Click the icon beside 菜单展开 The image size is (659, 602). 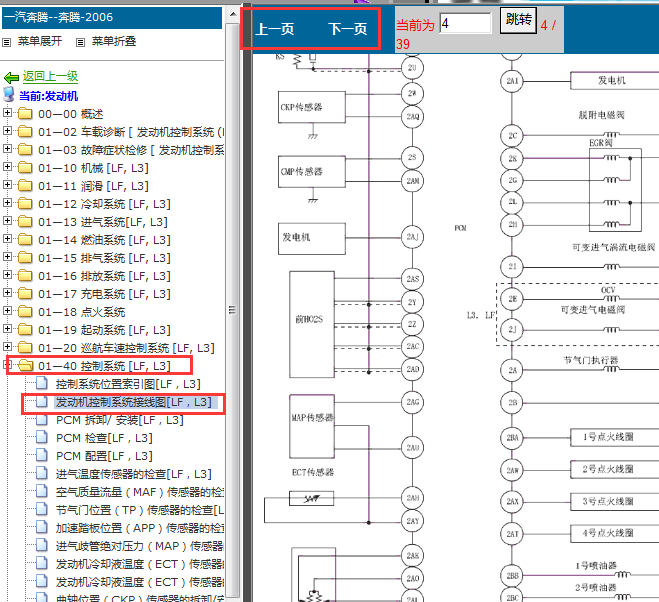coord(6,42)
